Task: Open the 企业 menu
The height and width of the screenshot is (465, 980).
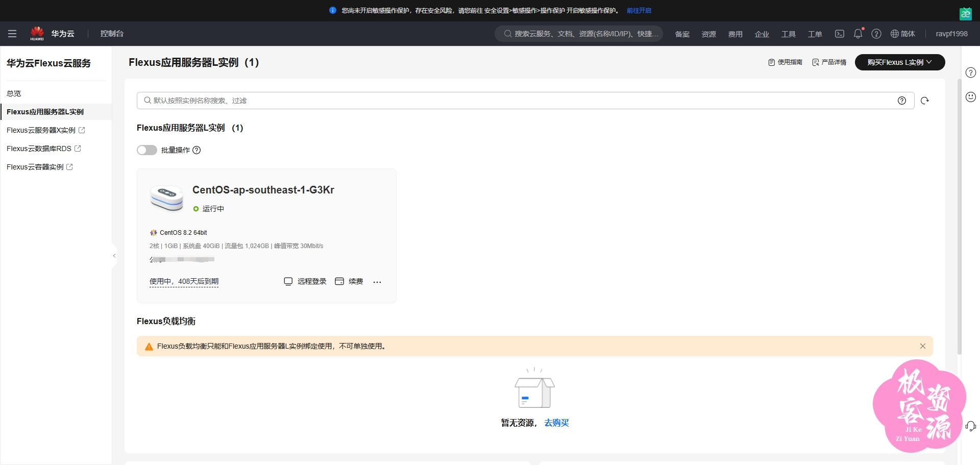Action: click(762, 34)
